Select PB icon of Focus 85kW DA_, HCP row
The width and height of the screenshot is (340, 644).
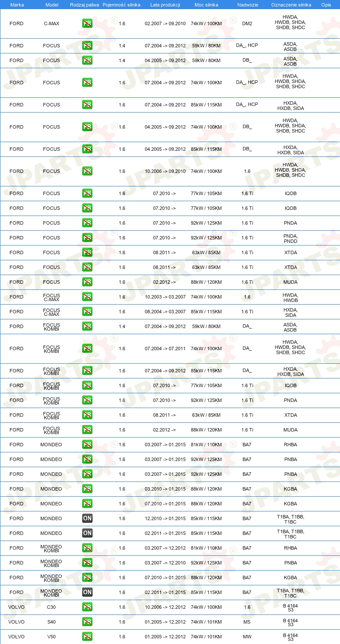(87, 105)
